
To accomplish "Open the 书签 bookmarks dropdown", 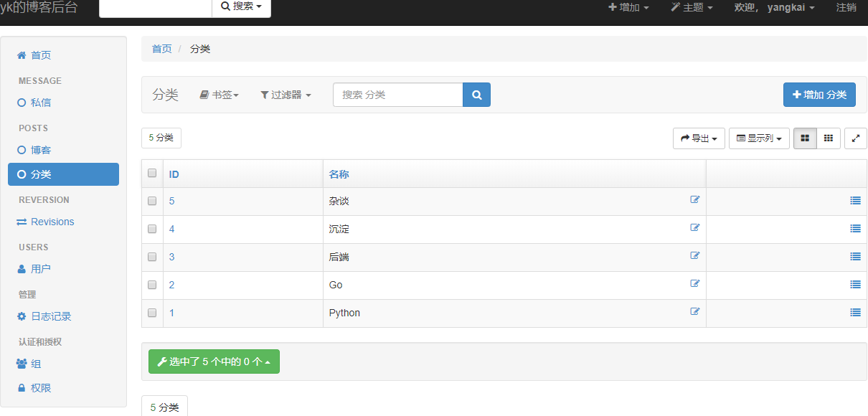I will tap(220, 95).
